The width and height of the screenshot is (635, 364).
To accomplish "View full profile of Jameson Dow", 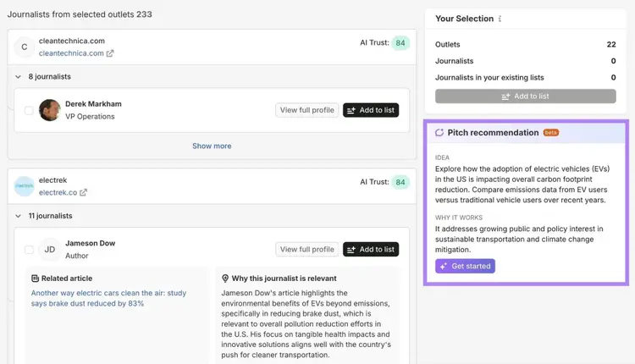I will [307, 250].
